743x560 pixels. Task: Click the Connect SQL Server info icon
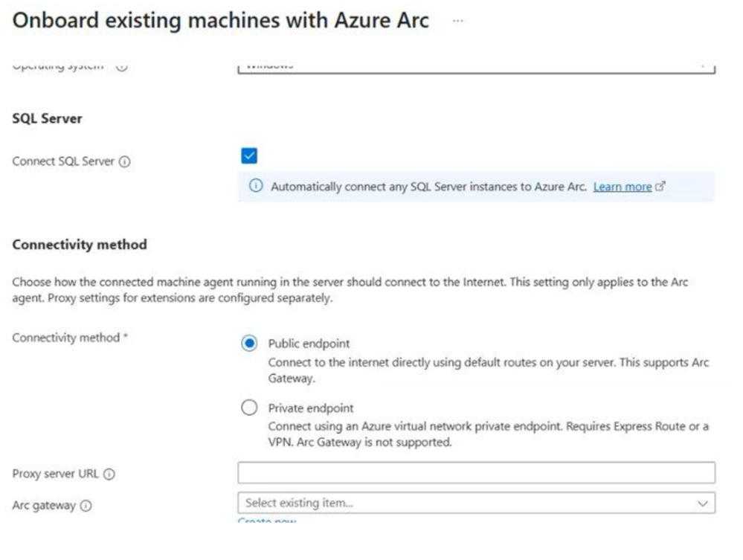(125, 161)
